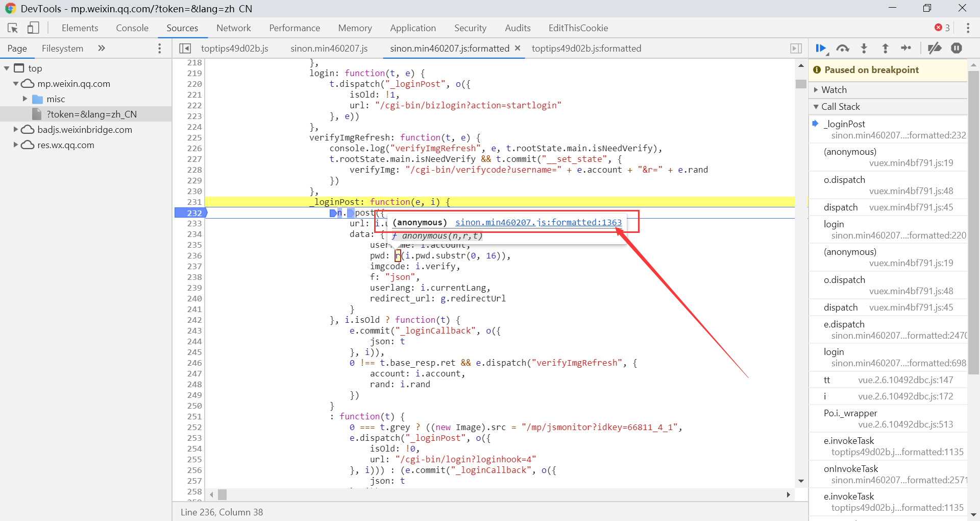This screenshot has width=980, height=521.
Task: Step out of the current function
Action: point(885,49)
